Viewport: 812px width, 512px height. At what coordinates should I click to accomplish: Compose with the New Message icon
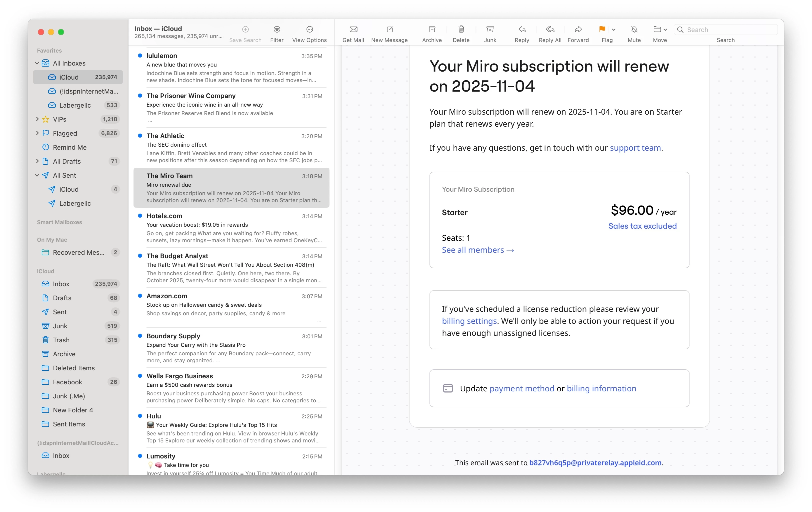[x=389, y=30]
